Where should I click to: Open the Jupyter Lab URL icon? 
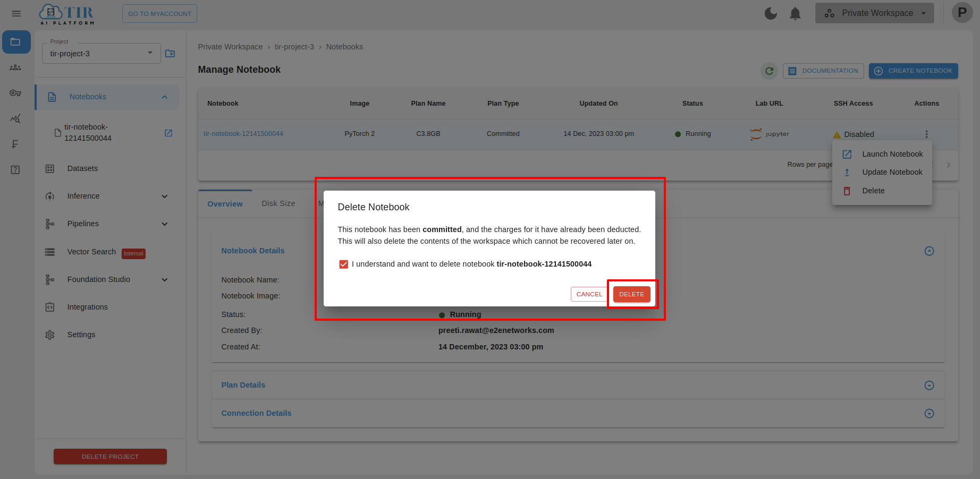(x=770, y=134)
